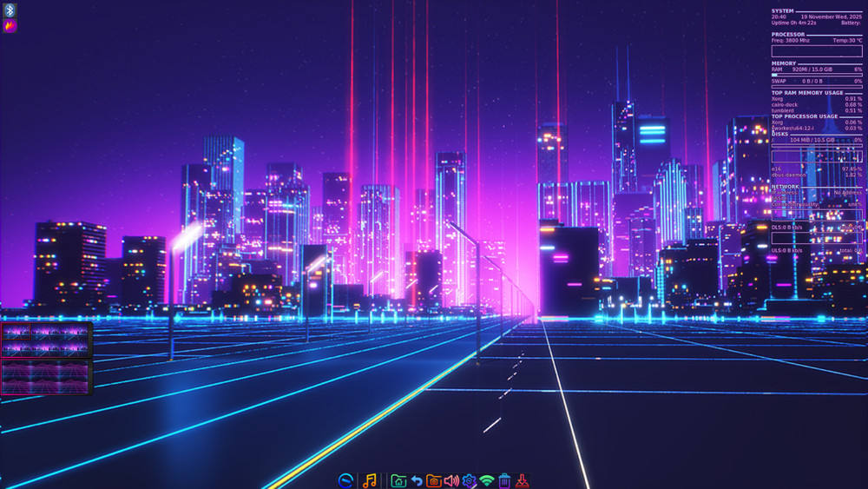868x489 pixels.
Task: Click the RAM usage progress bar
Action: 817,75
